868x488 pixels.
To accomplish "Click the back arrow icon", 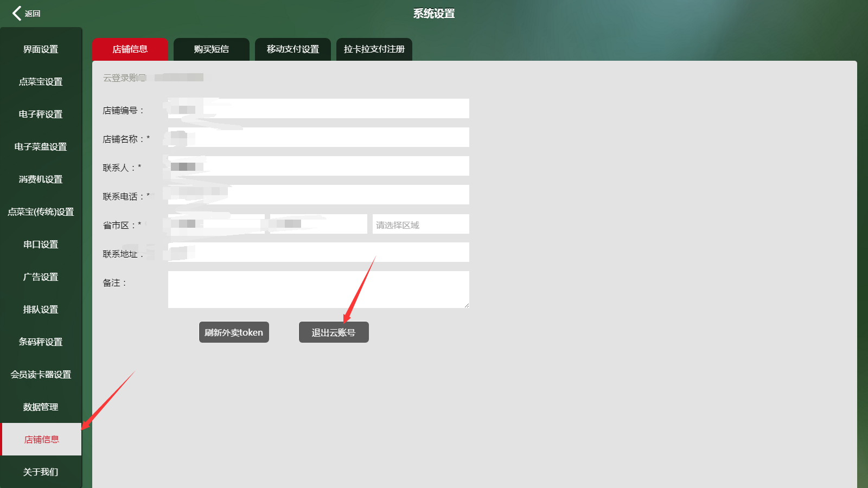I will (17, 14).
